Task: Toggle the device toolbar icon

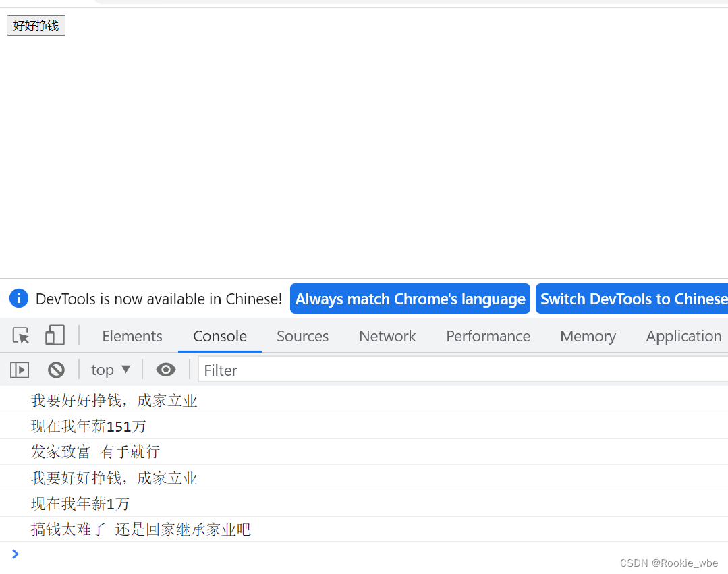Action: tap(55, 335)
